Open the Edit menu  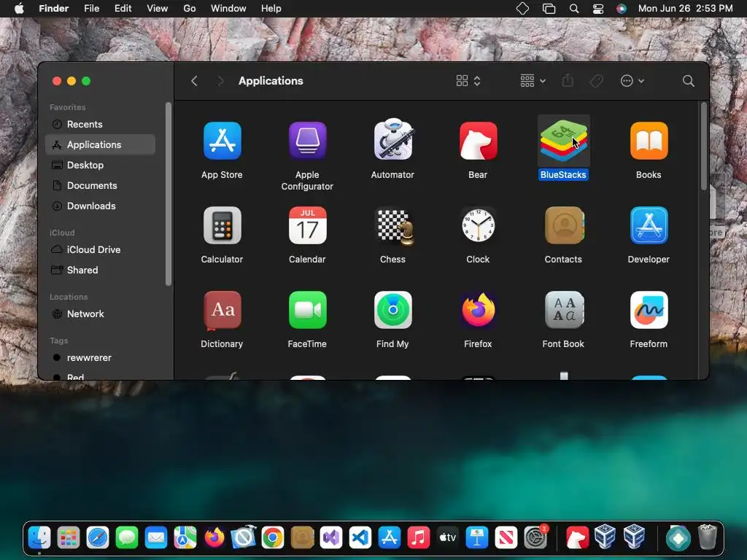[x=123, y=9]
